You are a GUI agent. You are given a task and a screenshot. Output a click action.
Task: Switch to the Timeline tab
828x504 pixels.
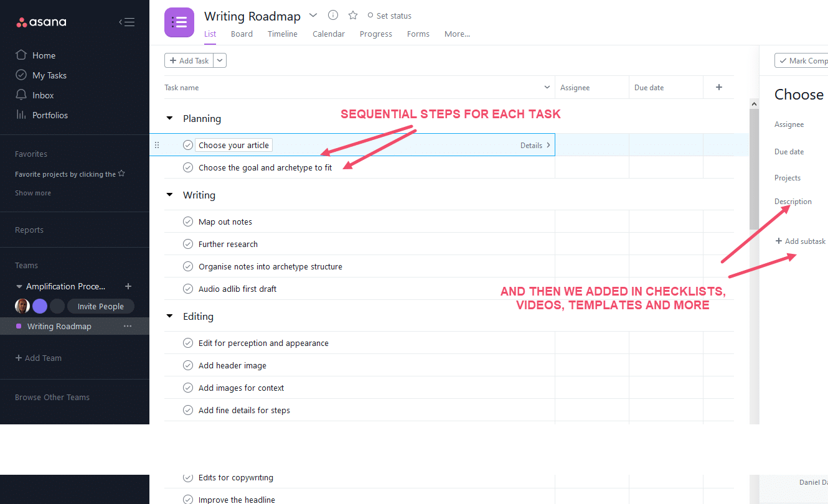[x=283, y=34]
